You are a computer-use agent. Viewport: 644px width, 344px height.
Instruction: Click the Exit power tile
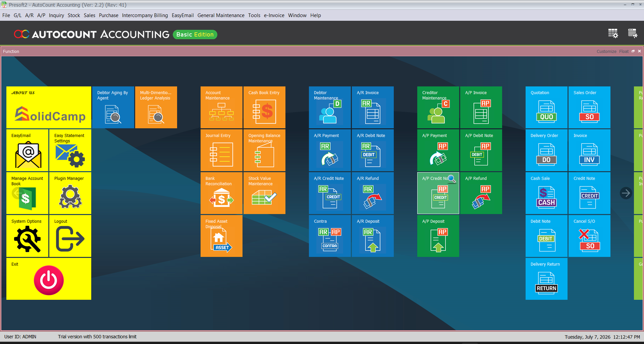(x=49, y=279)
